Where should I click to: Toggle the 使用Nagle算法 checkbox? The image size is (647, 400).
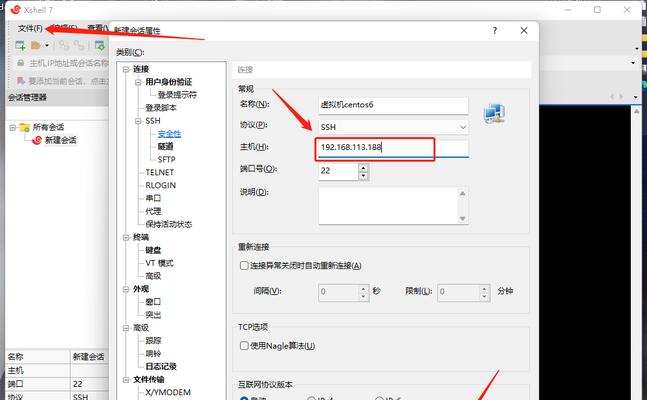point(244,346)
